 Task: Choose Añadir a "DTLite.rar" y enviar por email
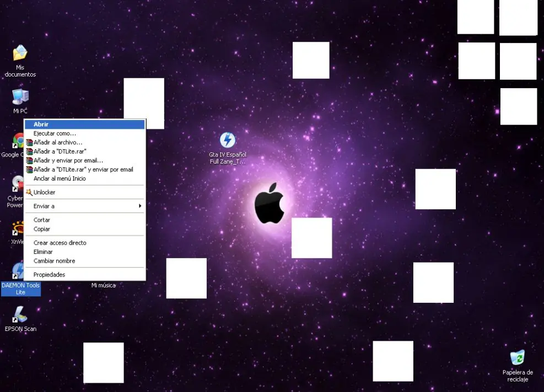tap(85, 170)
